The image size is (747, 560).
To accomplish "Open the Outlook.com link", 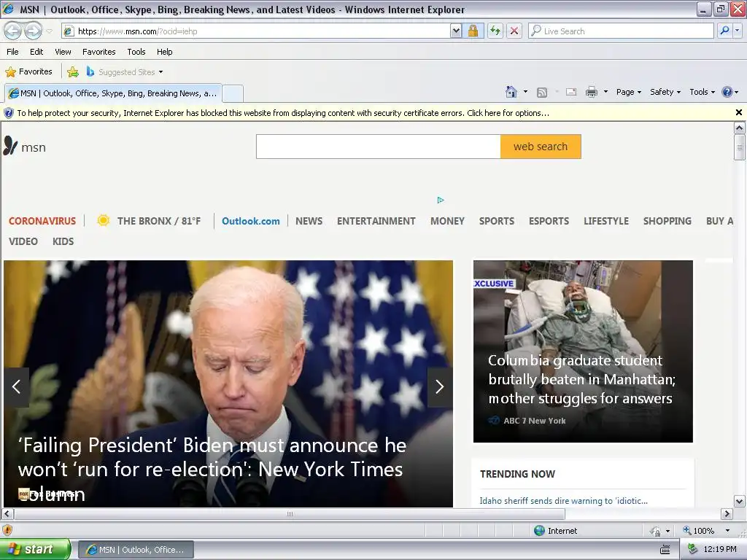I will pyautogui.click(x=251, y=221).
